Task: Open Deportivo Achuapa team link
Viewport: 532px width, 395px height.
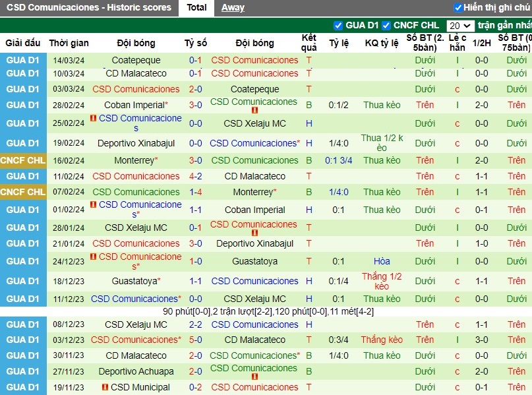Action: (x=136, y=371)
